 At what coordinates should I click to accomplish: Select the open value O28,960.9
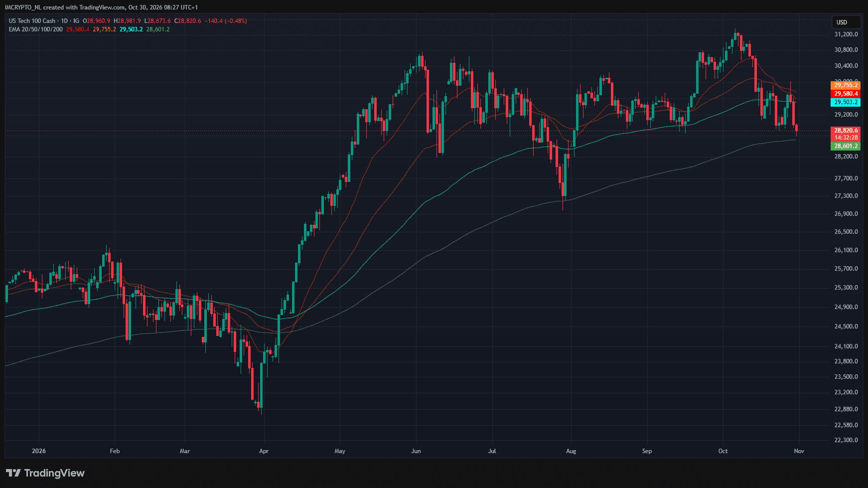click(x=97, y=21)
